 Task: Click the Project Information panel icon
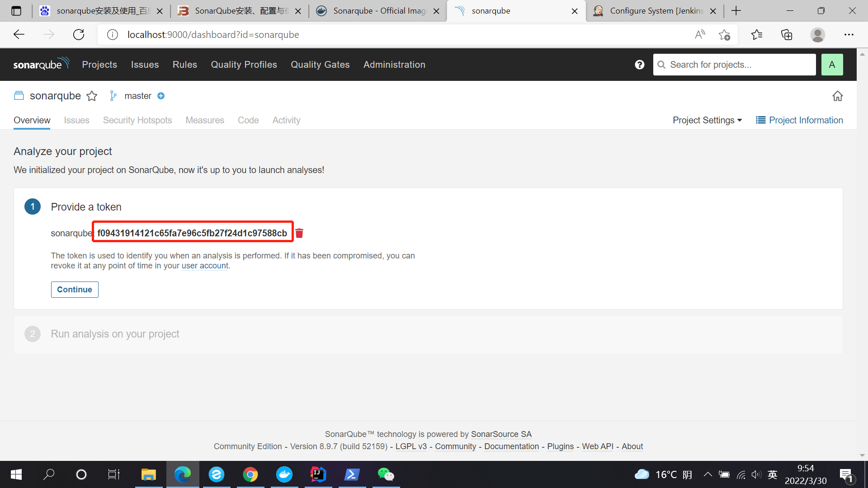click(761, 120)
